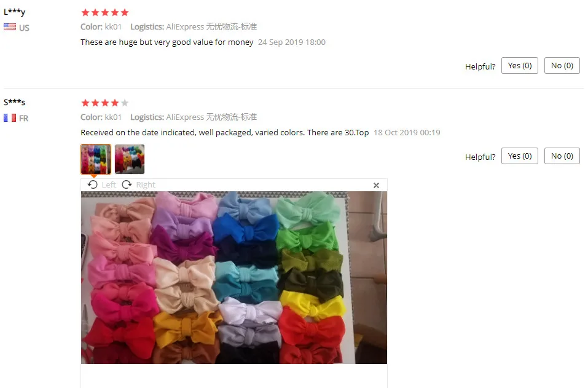Close the enlarged review photo viewer
Screen dimensions: 588x388
(376, 185)
